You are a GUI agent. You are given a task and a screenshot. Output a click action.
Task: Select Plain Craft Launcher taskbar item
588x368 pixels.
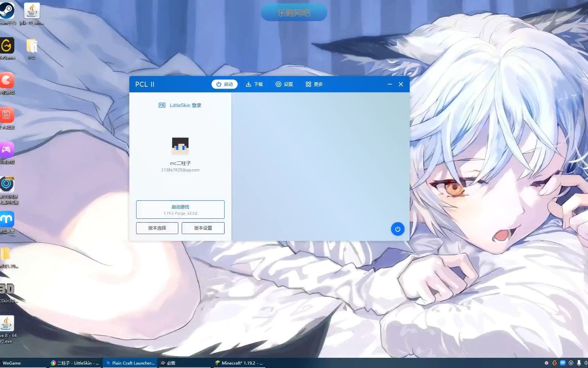130,363
